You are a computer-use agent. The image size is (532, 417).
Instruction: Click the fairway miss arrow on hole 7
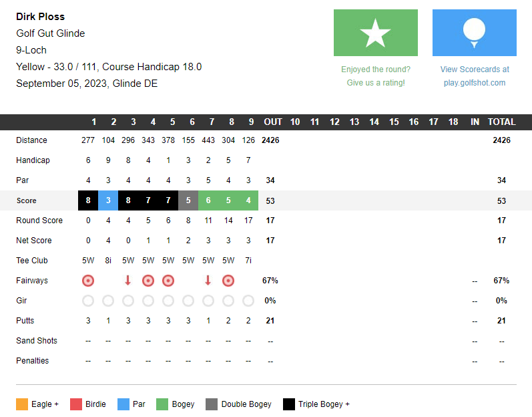(x=208, y=281)
